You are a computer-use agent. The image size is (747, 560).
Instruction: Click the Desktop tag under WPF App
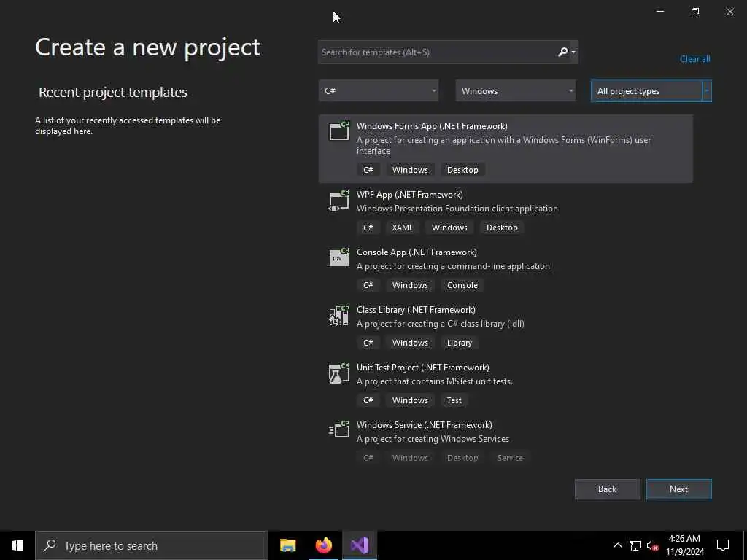point(502,227)
